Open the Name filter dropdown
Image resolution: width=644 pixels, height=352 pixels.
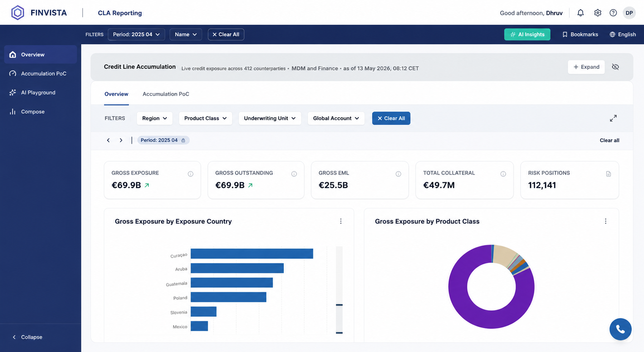pyautogui.click(x=186, y=35)
